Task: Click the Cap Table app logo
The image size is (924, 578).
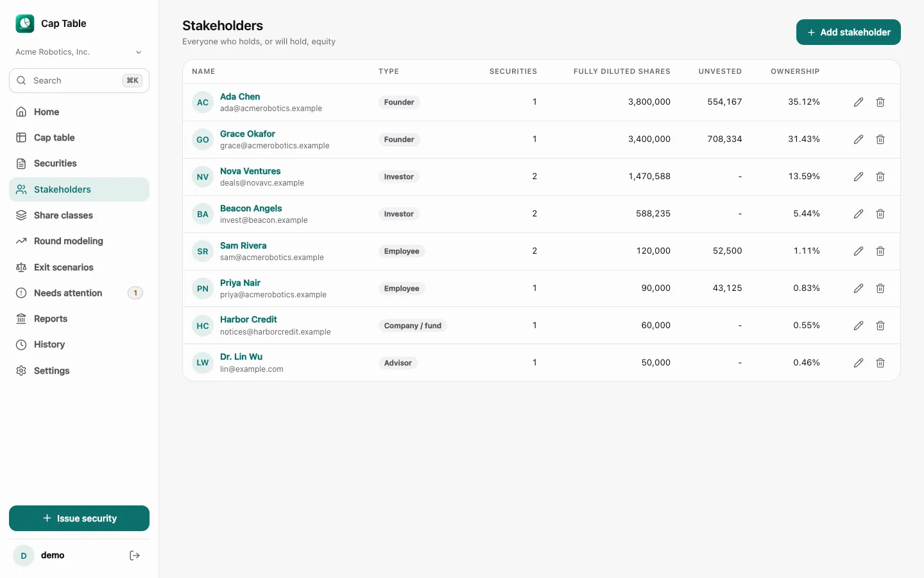Action: 25,24
